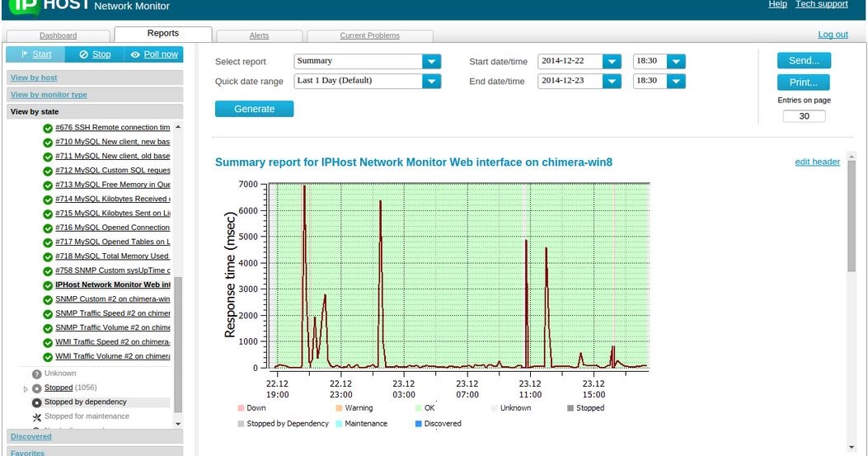This screenshot has height=456, width=868.
Task: Click the green icon beside #758 SNMP Custom sysUpTime
Action: 48,271
